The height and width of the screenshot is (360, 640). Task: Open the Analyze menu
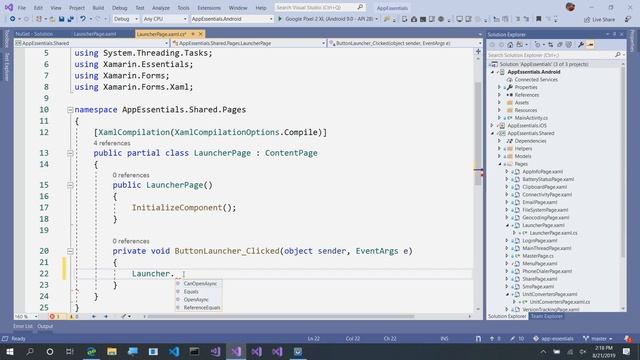point(161,8)
